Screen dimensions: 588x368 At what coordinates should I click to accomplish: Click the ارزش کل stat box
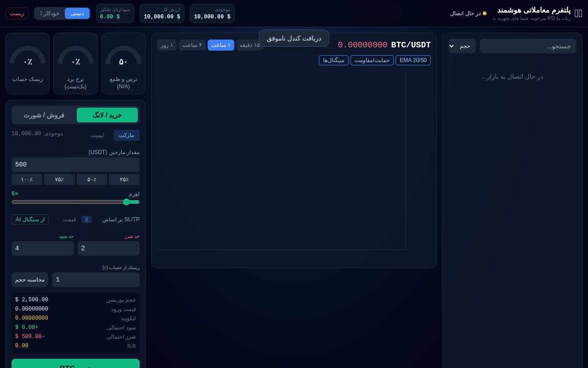click(x=162, y=13)
